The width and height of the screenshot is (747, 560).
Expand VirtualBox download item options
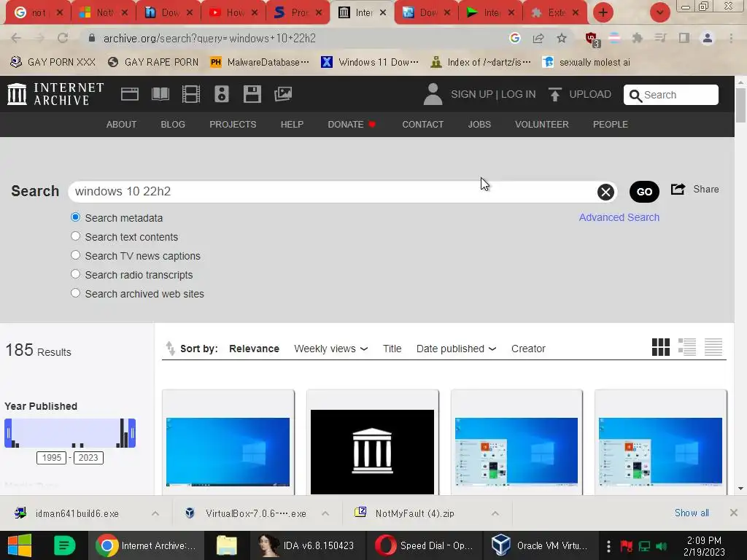coord(325,513)
